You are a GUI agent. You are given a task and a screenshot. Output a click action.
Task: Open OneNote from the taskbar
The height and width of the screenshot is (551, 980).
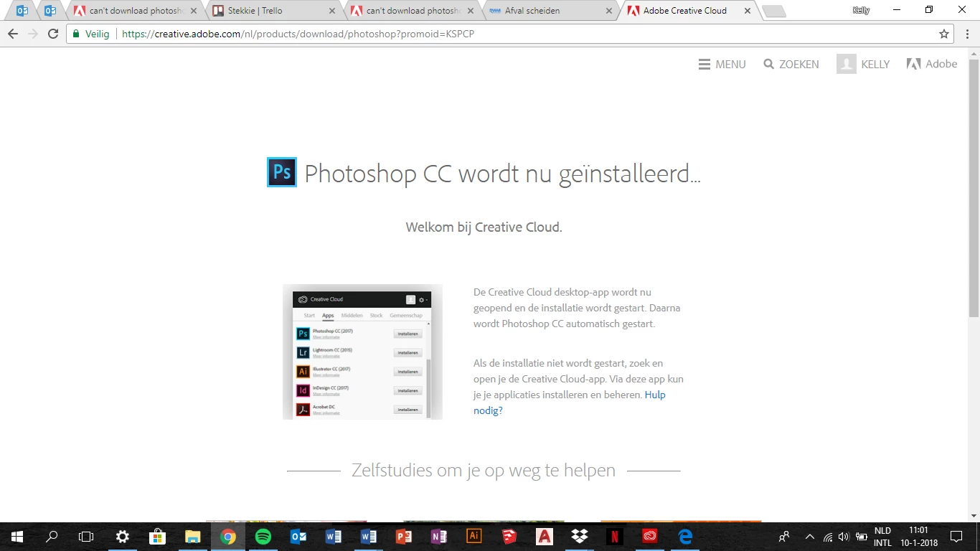click(439, 537)
